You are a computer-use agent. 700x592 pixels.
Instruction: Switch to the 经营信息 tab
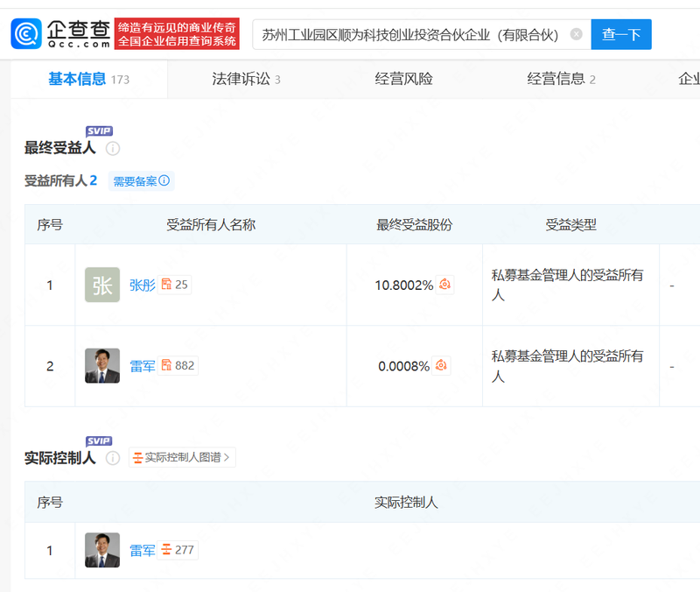[562, 79]
